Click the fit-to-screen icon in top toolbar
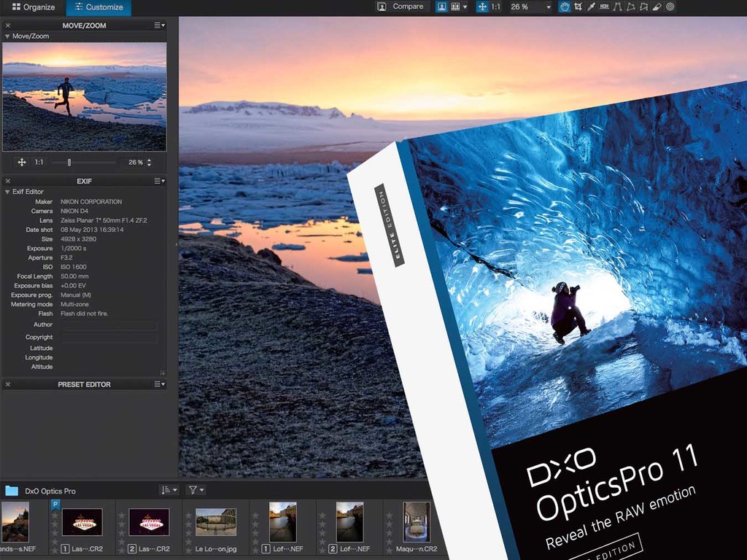This screenshot has height=560, width=747. pos(482,7)
